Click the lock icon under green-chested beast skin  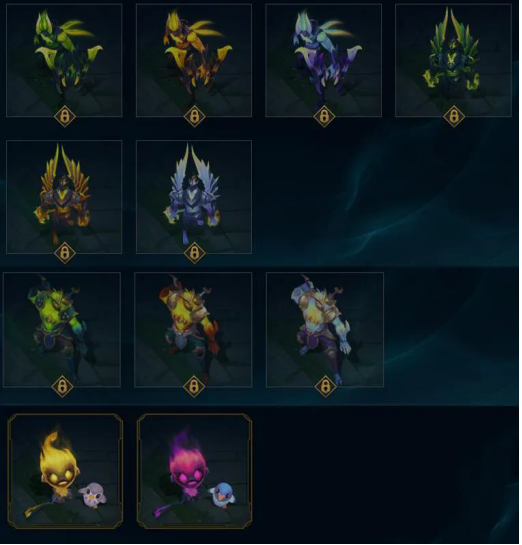62,386
